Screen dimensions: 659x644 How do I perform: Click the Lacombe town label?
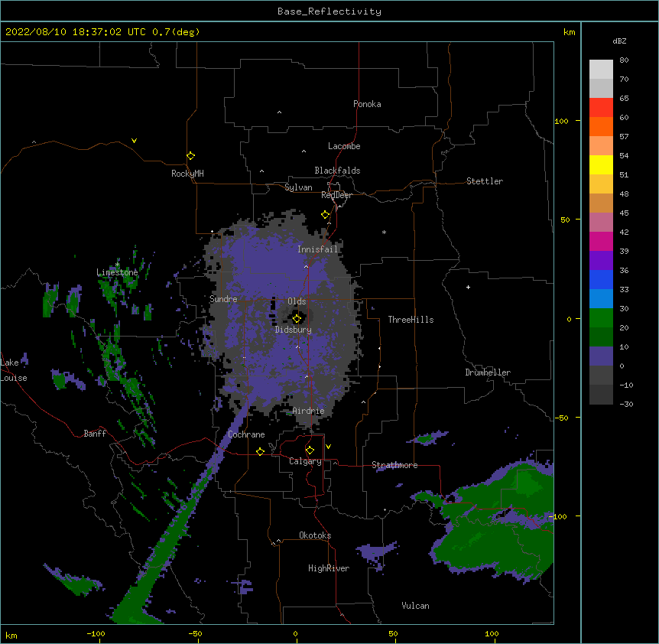344,146
